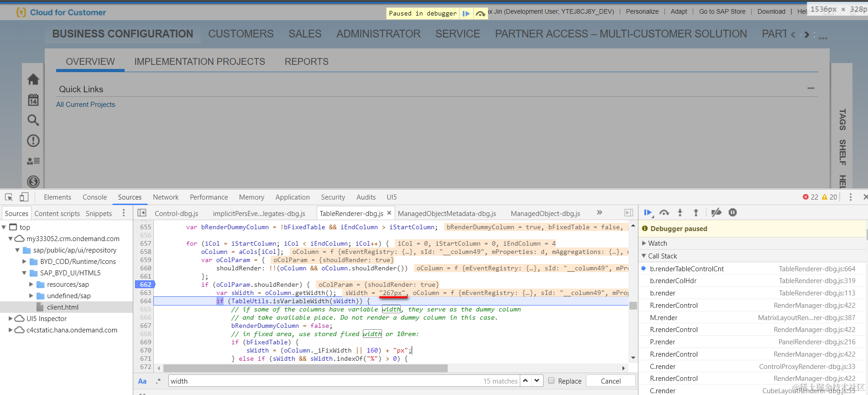Open the Elements panel tab

[58, 197]
